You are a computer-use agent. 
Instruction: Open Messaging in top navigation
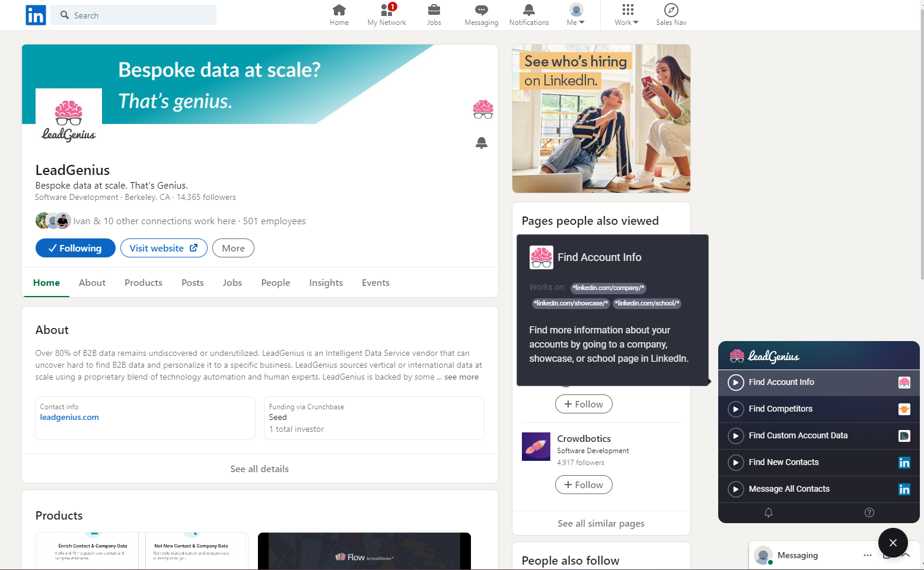click(x=482, y=15)
